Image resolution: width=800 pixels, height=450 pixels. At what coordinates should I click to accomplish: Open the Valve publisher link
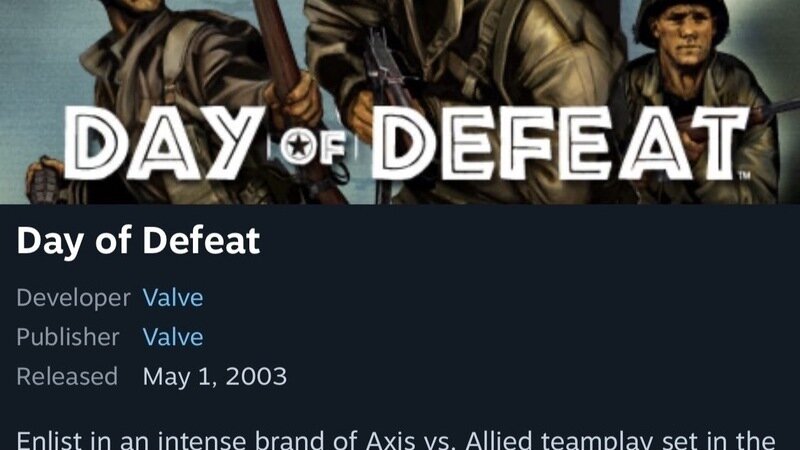tap(173, 337)
